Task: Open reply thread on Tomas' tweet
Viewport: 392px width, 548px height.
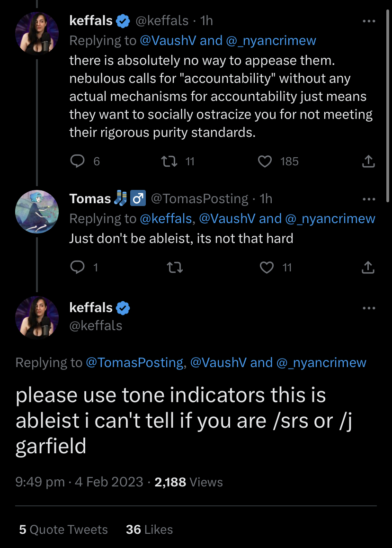Action: 78,267
